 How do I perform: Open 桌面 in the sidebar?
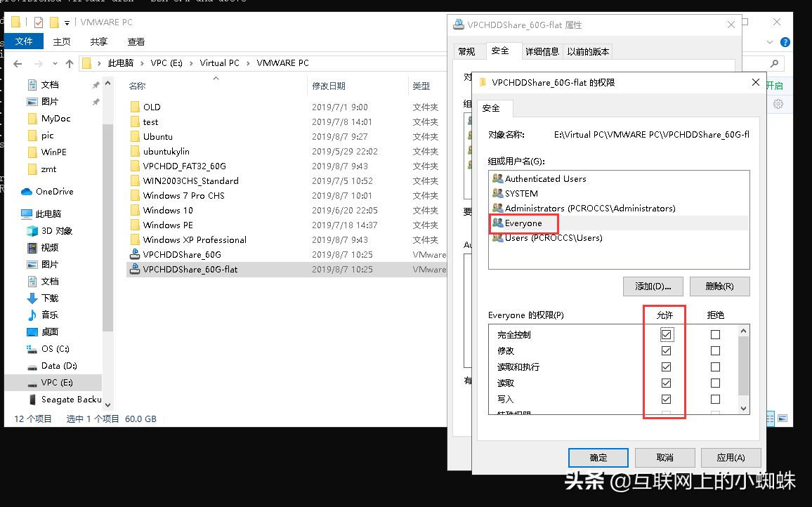coord(43,332)
